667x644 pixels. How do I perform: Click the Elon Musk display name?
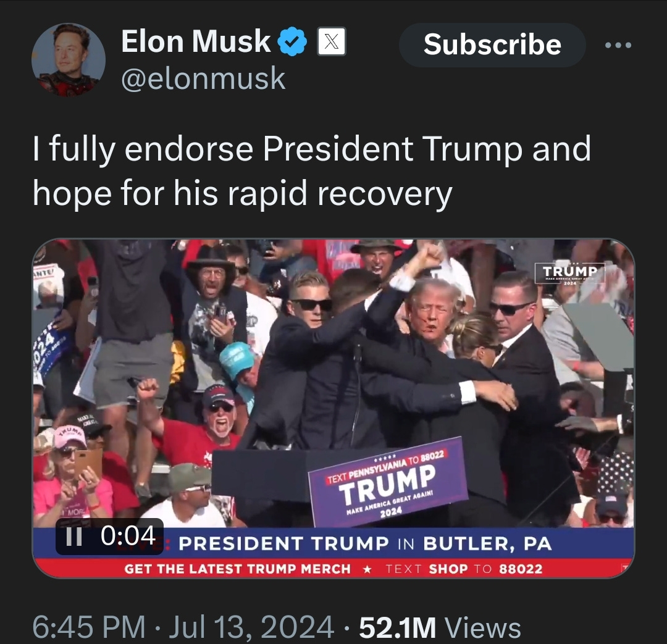pyautogui.click(x=196, y=41)
